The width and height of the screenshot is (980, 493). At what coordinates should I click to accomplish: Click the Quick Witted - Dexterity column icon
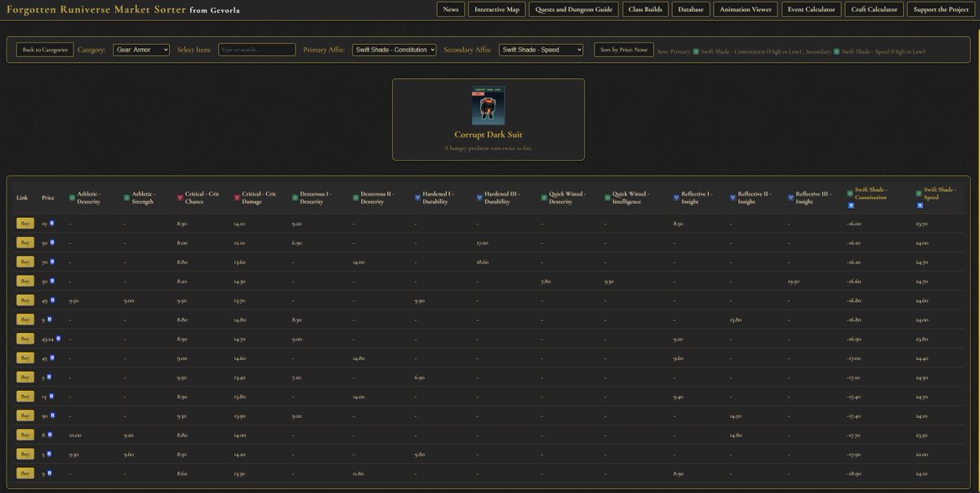coord(544,198)
